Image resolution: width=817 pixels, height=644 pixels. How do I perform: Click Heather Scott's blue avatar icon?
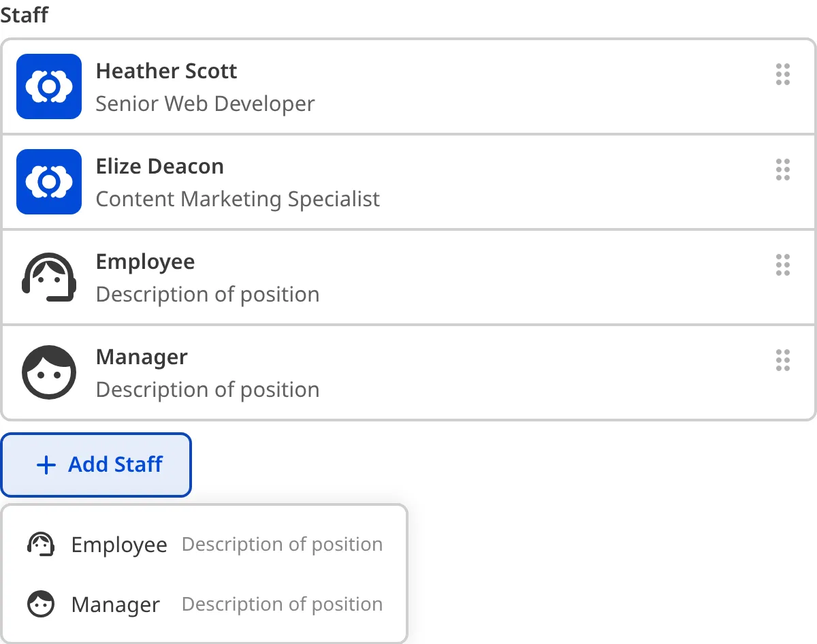[48, 86]
